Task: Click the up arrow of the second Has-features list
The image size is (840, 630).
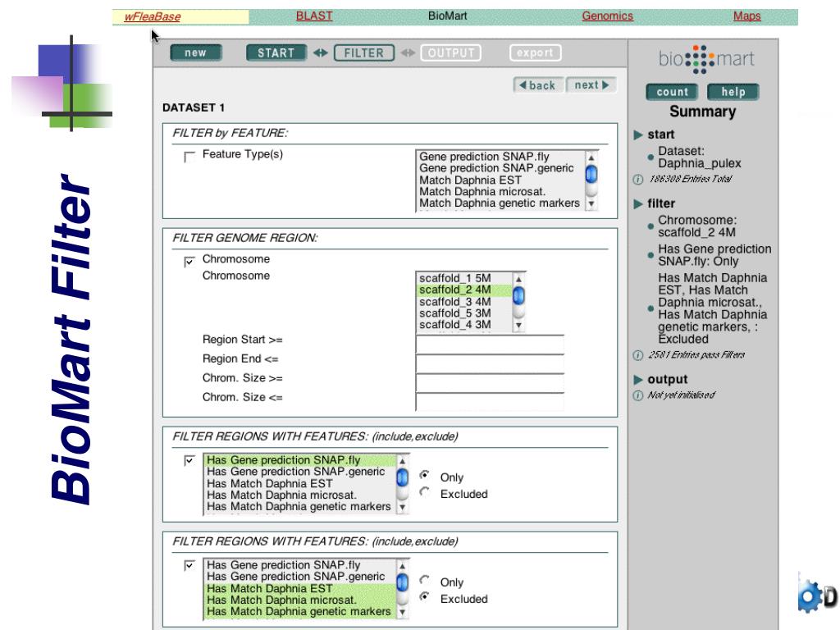Action: (402, 566)
